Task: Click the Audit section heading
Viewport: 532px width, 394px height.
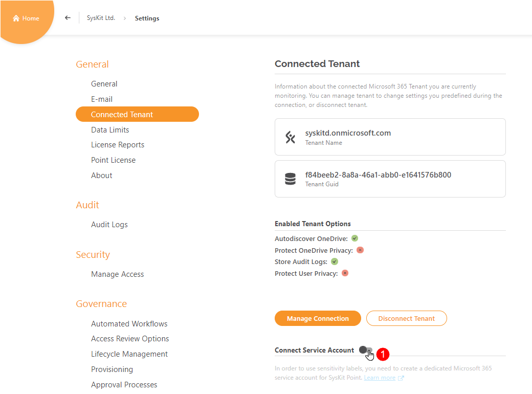Action: [87, 205]
